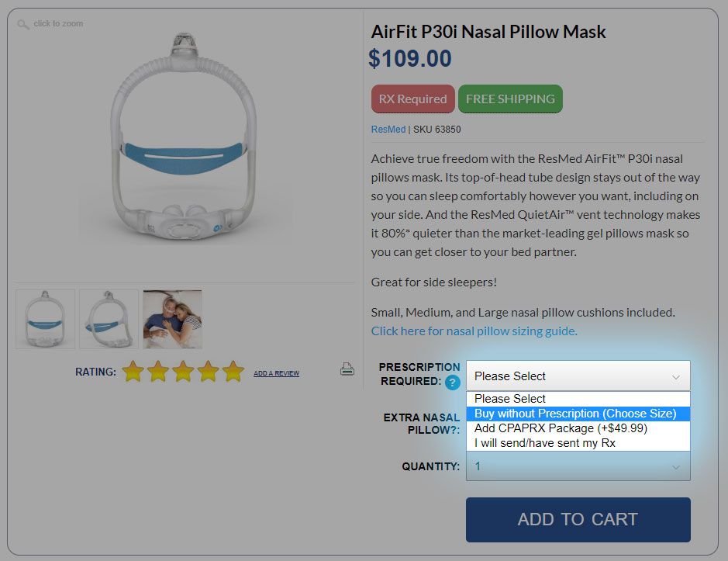
Task: Select the couple photo thumbnail
Action: (x=172, y=319)
